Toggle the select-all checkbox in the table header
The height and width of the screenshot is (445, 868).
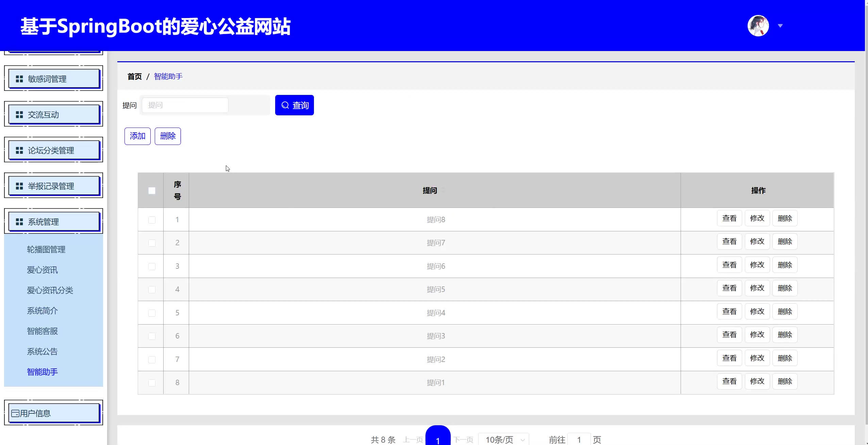pos(152,191)
